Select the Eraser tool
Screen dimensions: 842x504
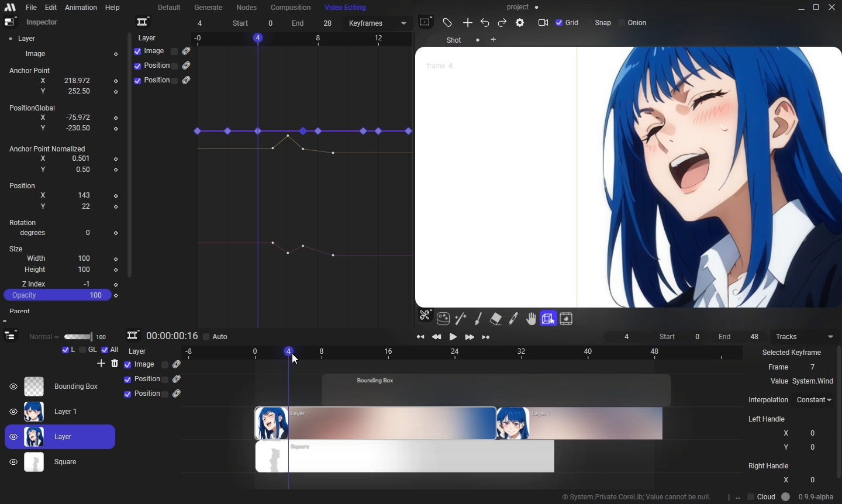(x=496, y=319)
